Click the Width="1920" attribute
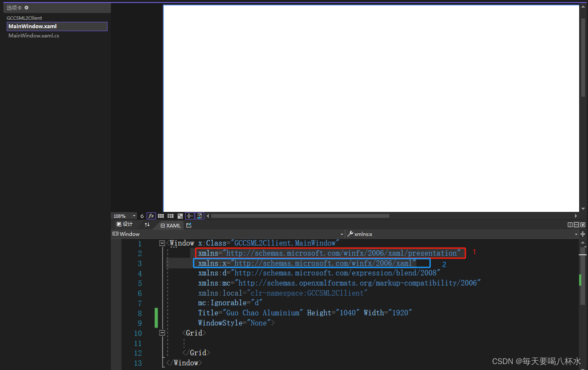 [388, 313]
